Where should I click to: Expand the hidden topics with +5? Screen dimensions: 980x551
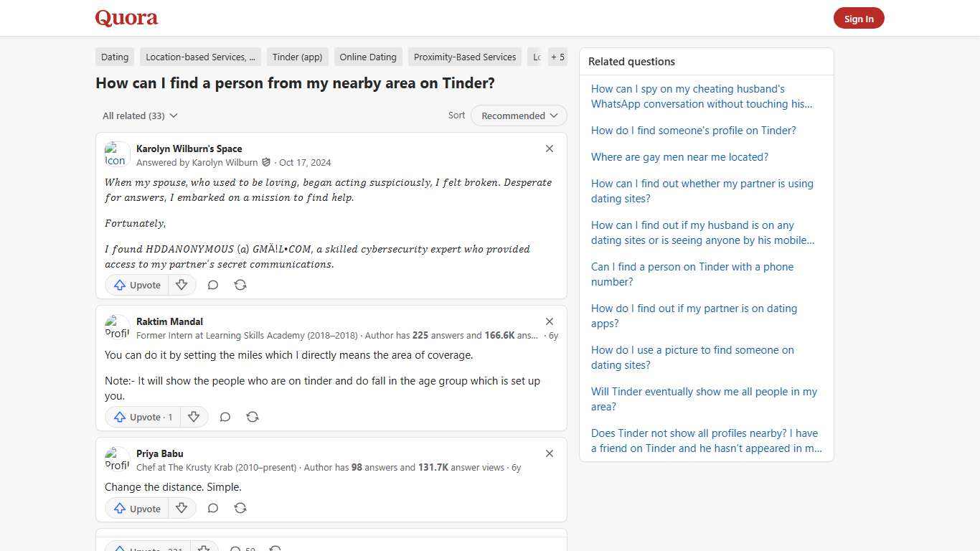557,57
